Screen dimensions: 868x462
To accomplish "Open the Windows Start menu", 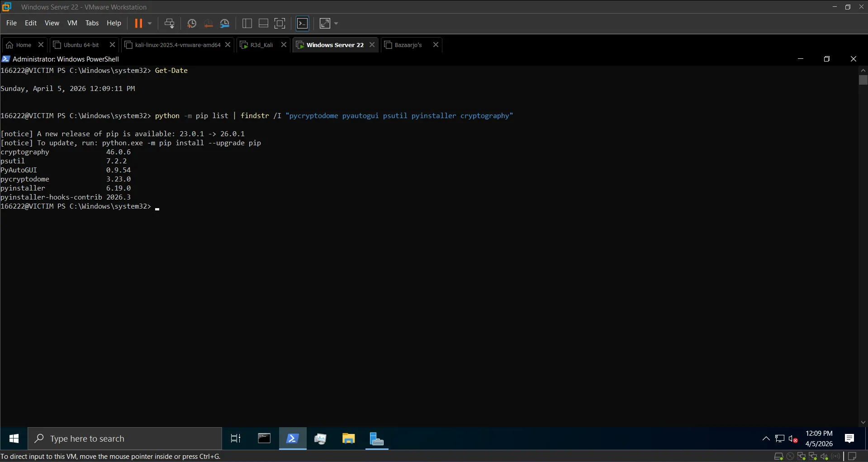I will pyautogui.click(x=14, y=438).
